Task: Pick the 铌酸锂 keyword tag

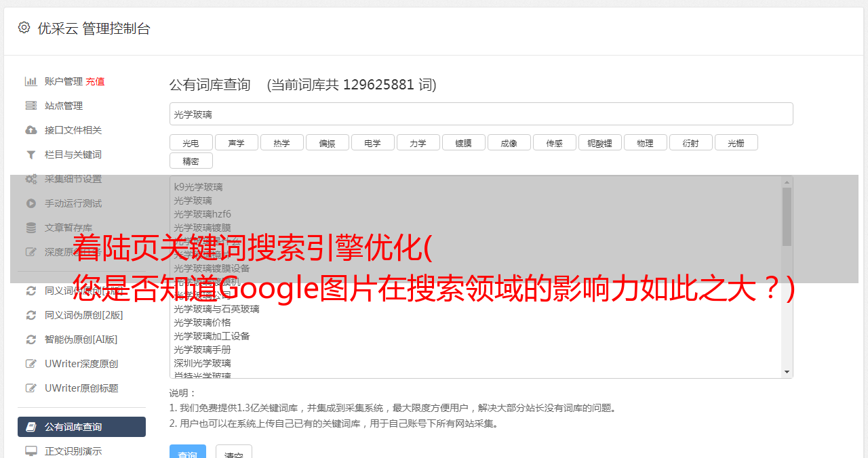Action: pos(599,142)
